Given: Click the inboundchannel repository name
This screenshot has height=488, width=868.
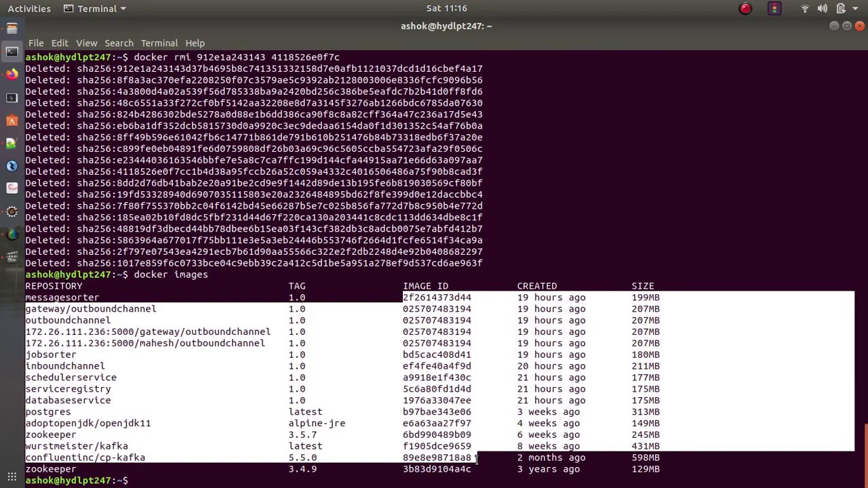Looking at the screenshot, I should coord(65,366).
